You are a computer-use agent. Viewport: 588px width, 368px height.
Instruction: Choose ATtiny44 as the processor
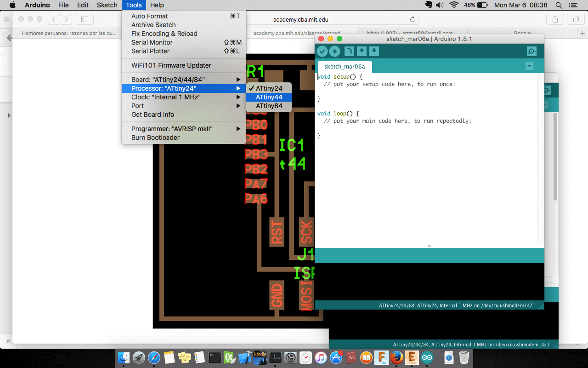coord(269,97)
